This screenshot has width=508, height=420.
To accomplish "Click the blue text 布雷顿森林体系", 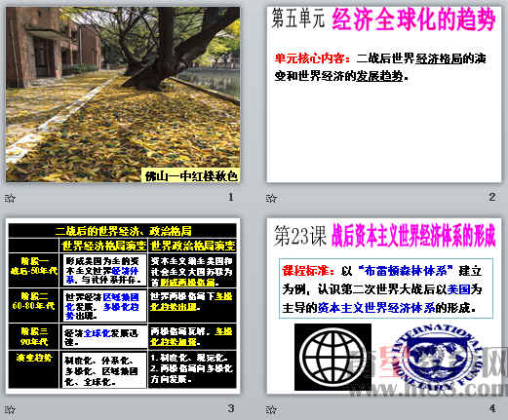I will (406, 271).
